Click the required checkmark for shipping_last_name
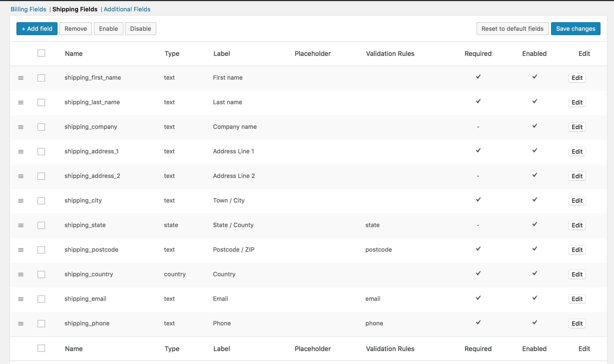Image resolution: width=614 pixels, height=364 pixels. pyautogui.click(x=478, y=101)
